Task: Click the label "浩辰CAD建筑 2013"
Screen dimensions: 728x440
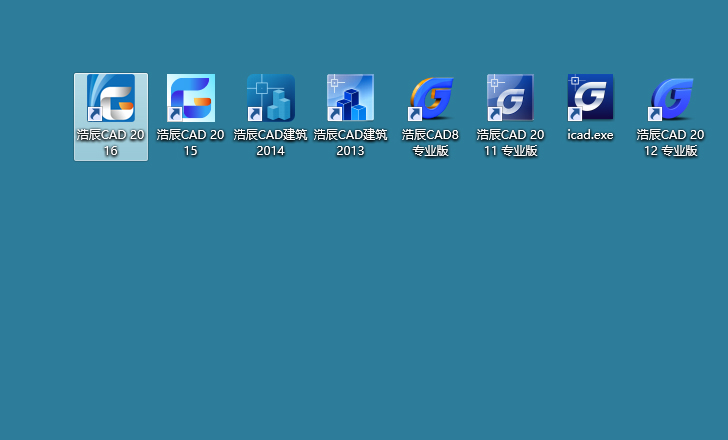Action: [x=350, y=142]
